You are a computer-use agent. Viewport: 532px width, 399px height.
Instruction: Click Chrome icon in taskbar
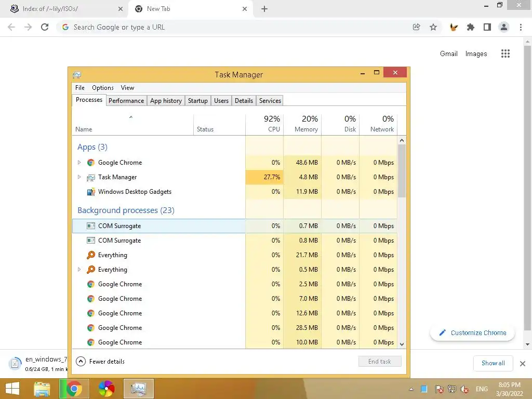click(x=74, y=389)
